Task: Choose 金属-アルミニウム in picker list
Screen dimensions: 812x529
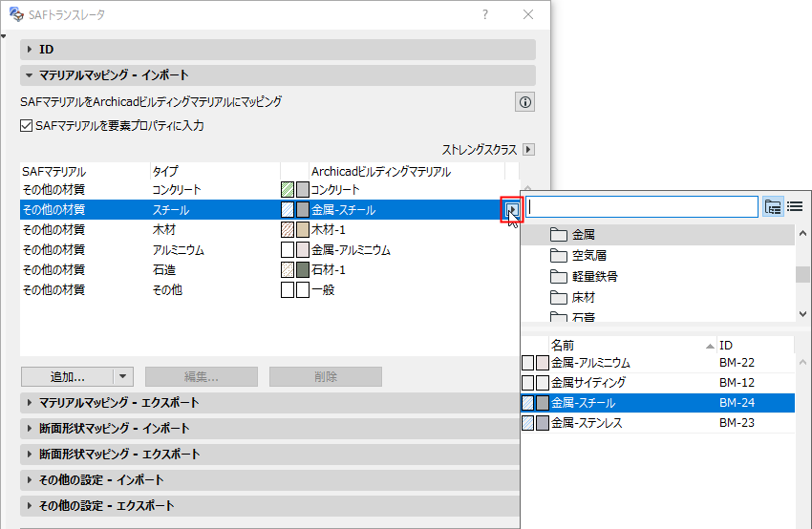Action: (x=657, y=363)
